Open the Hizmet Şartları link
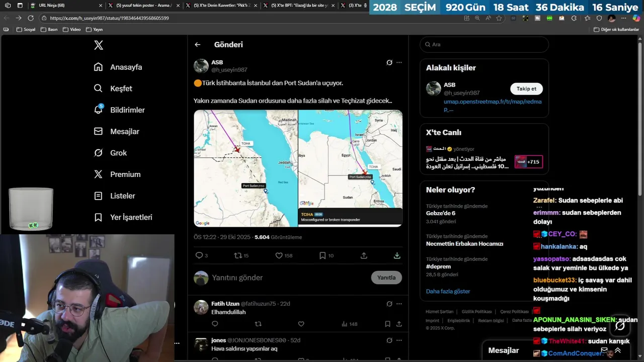 [439, 312]
